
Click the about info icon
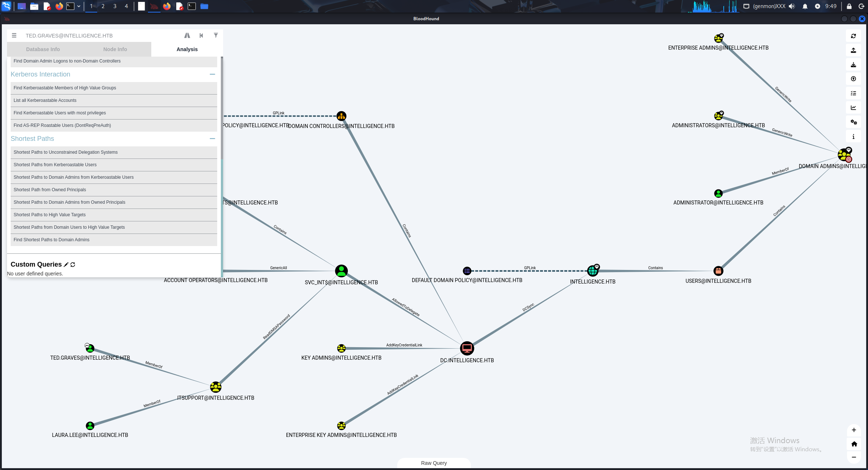(x=853, y=136)
